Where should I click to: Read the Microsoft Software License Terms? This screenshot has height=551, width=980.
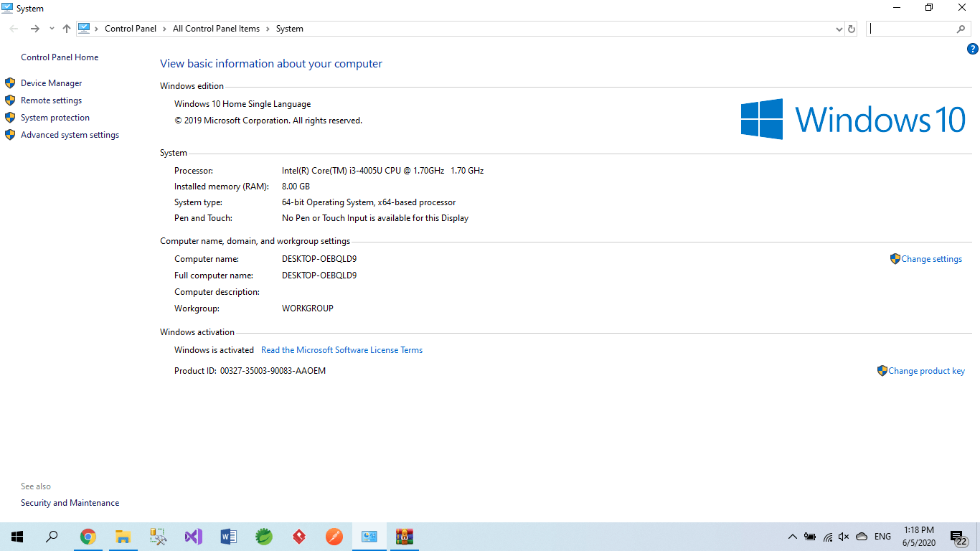[342, 350]
